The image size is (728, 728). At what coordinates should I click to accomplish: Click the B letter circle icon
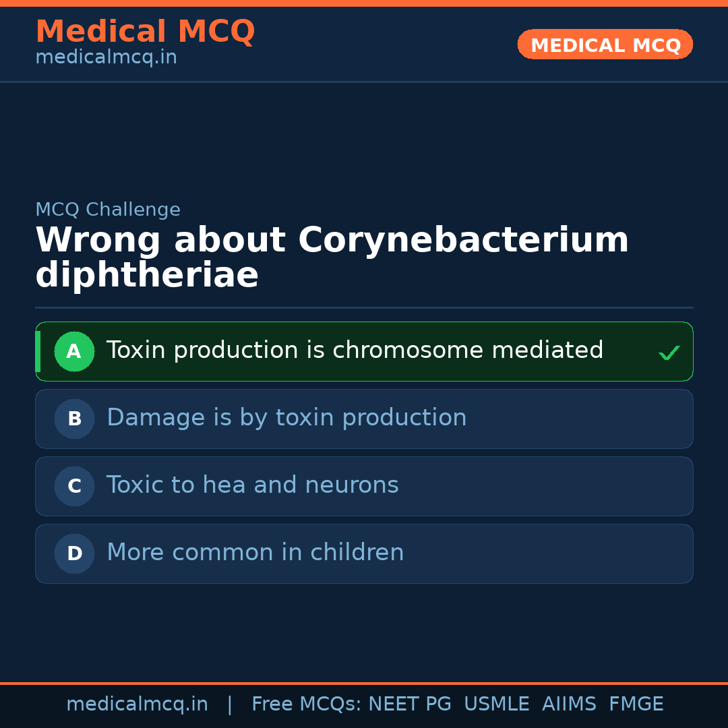[x=74, y=419]
